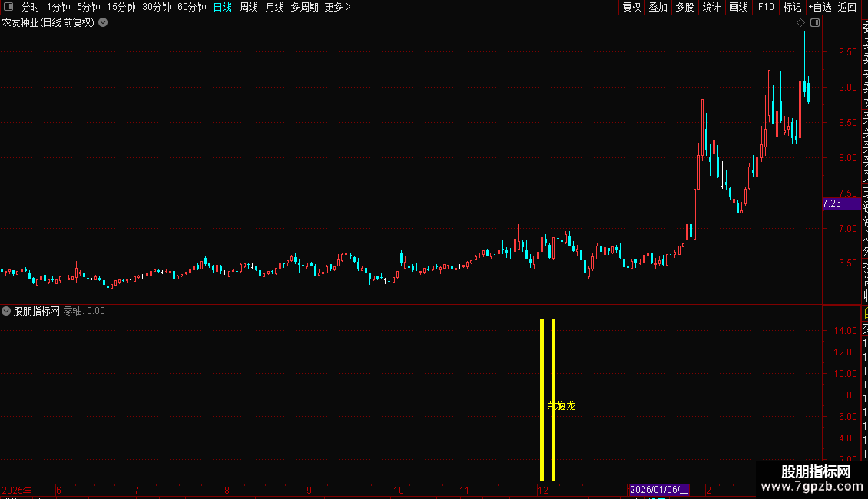Open F10 company info
Viewport: 868px width, 499px height.
pos(766,7)
